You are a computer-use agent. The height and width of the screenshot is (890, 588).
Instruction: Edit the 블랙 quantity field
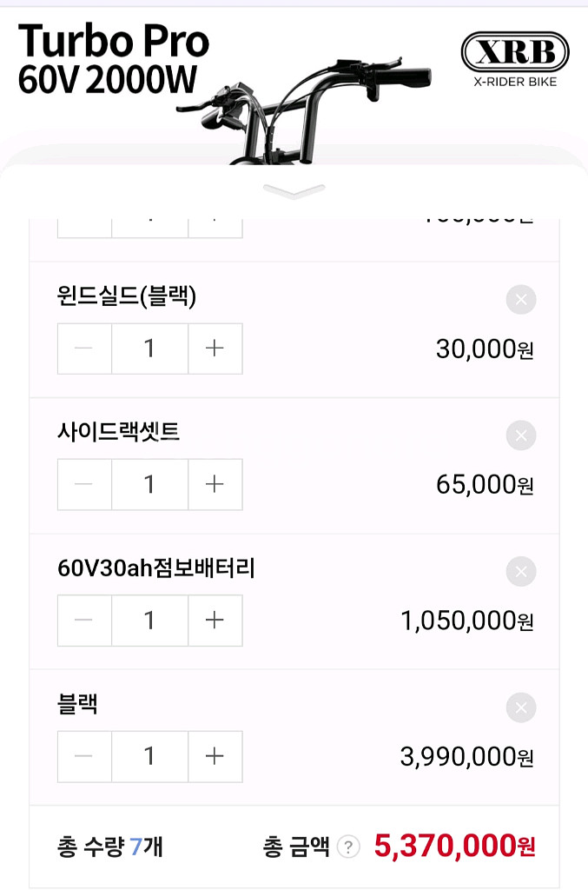[149, 756]
